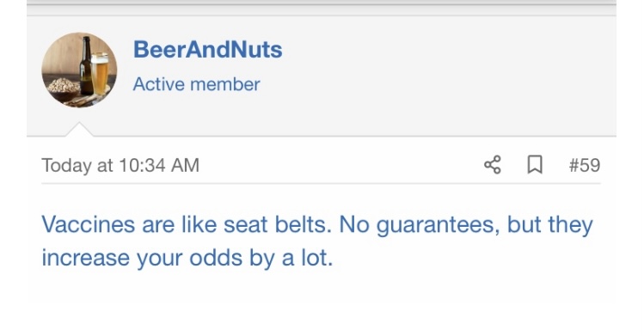Screen dimensions: 644x336
Task: Click the beer glass in the avatar
Action: 100,74
